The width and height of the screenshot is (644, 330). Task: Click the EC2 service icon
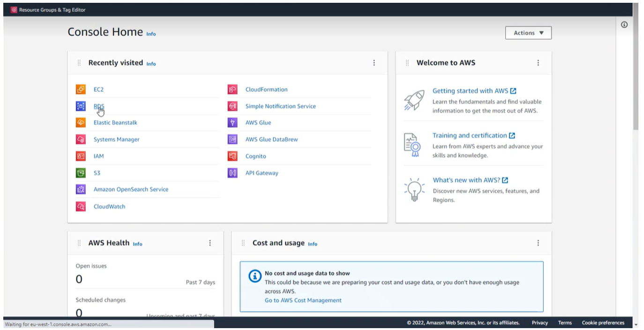[81, 89]
